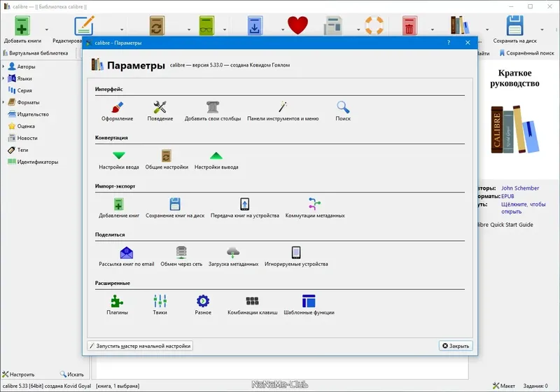Open Передача книг на устройства settings
Screen dimensions: 560x392
point(244,208)
